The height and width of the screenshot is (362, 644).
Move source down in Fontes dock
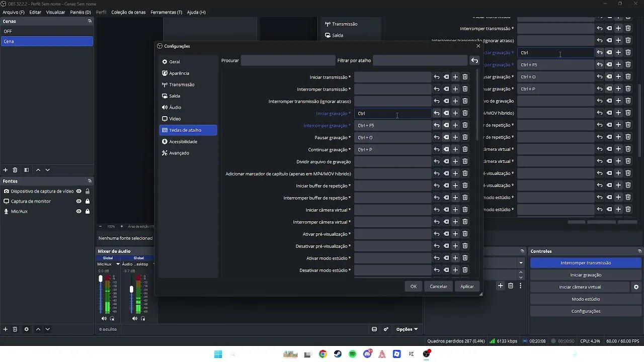48,329
